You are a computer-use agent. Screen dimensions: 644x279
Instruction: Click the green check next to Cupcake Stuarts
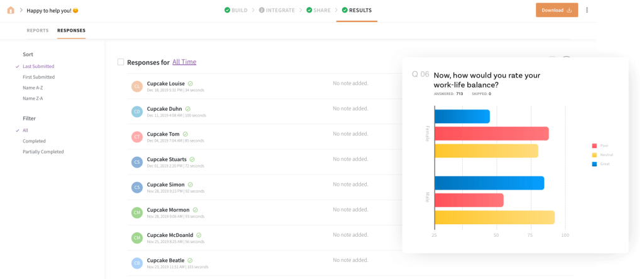[192, 159]
